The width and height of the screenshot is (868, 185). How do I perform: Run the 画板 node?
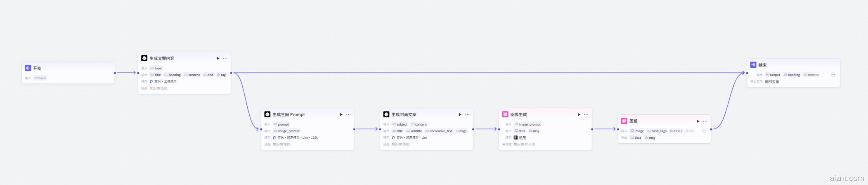[x=698, y=121]
